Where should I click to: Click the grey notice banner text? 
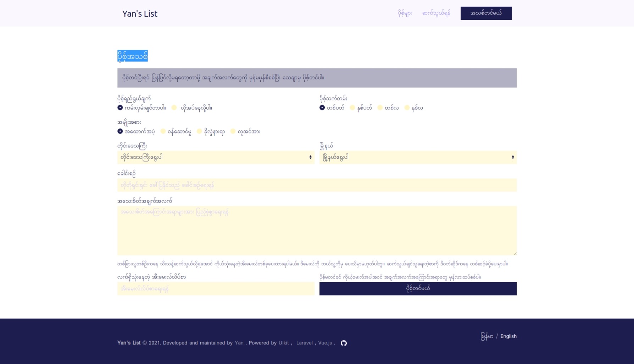pyautogui.click(x=223, y=78)
